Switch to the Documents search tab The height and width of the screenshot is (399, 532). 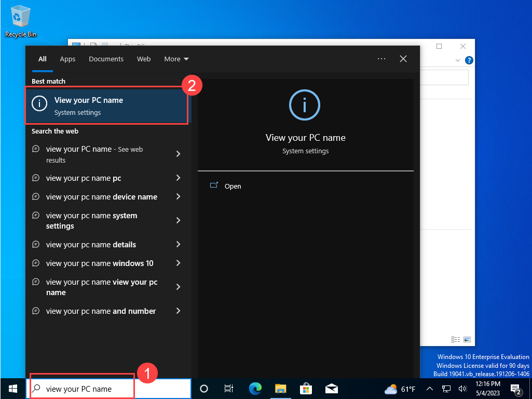click(x=106, y=59)
